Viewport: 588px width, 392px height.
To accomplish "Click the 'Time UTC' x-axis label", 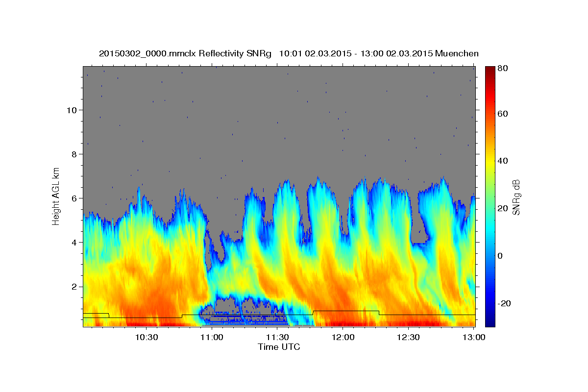I will pyautogui.click(x=279, y=347).
